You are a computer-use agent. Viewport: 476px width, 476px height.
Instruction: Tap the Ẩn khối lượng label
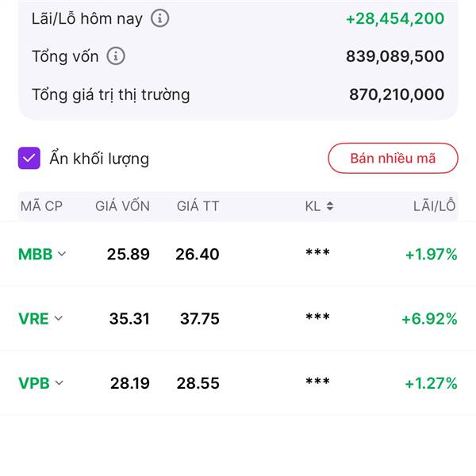99,159
